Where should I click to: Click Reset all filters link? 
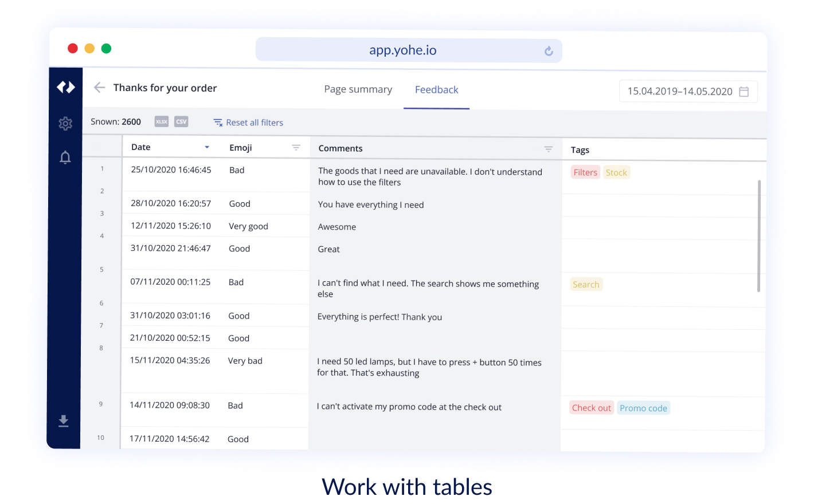point(249,123)
